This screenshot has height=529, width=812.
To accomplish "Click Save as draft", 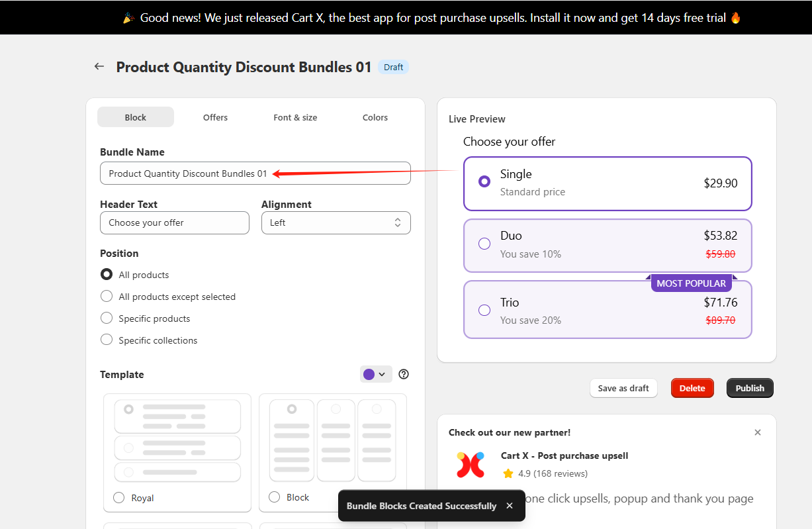I will 623,388.
